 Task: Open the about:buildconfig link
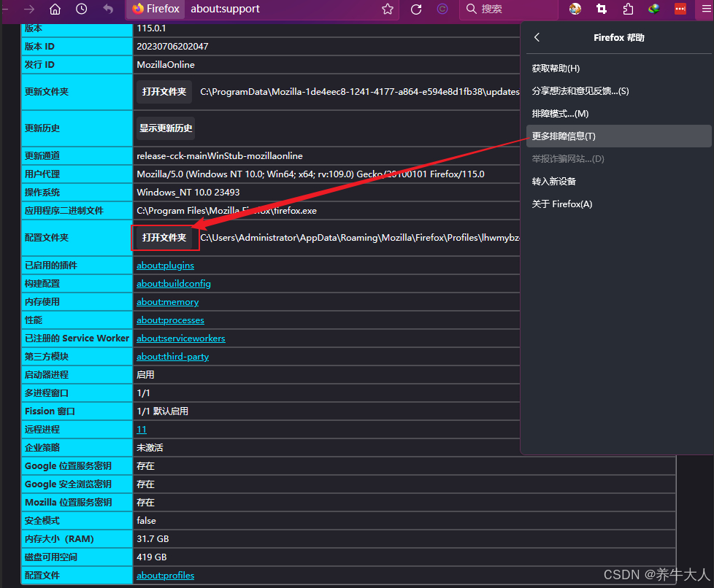pyautogui.click(x=174, y=284)
